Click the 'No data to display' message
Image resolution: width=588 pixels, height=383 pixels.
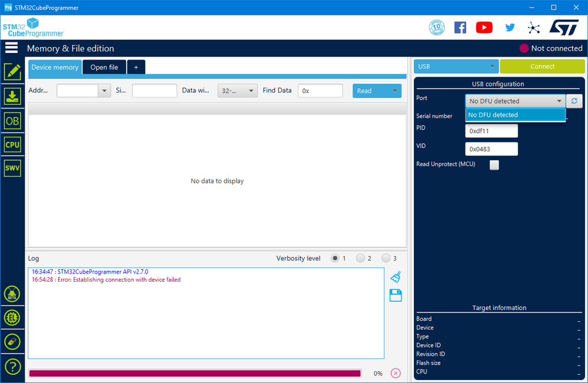[217, 181]
